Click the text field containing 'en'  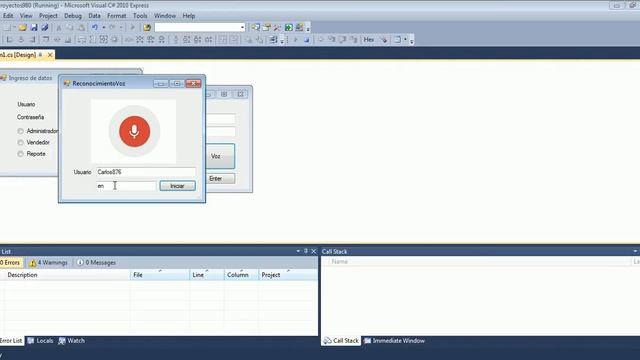click(x=126, y=186)
